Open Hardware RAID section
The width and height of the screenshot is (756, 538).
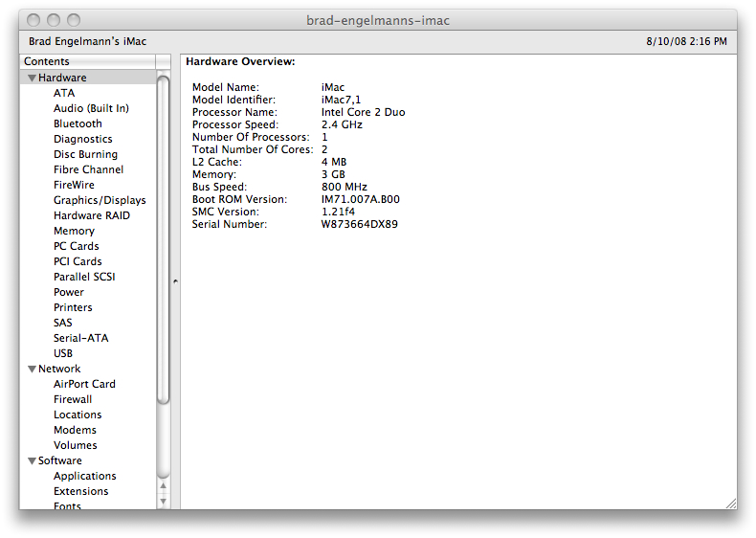pyautogui.click(x=92, y=215)
